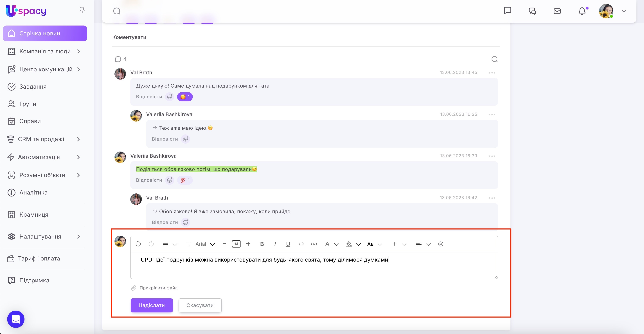Image resolution: width=644 pixels, height=334 pixels.
Task: Toggle underline formatting in the editor
Action: pyautogui.click(x=288, y=244)
